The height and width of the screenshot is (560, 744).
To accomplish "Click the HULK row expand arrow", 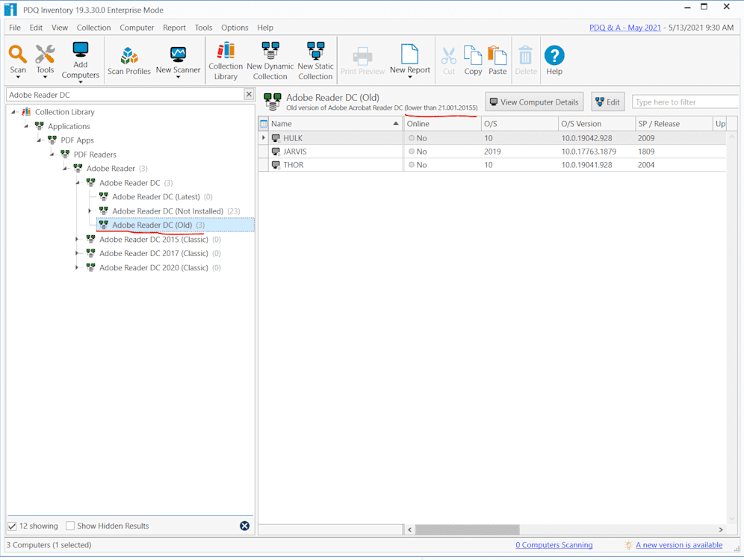I will 264,138.
